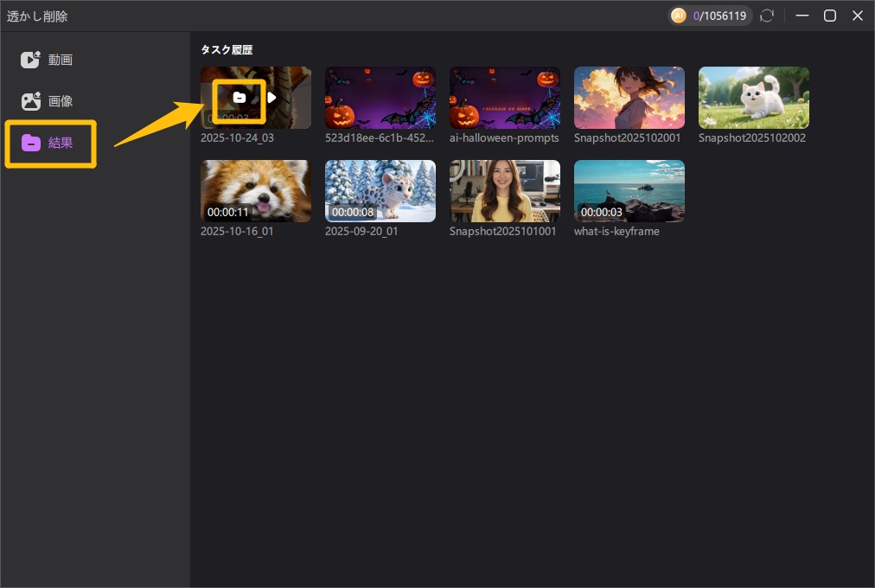Image resolution: width=875 pixels, height=588 pixels.
Task: Select the purple 結果 folder icon
Action: point(31,143)
